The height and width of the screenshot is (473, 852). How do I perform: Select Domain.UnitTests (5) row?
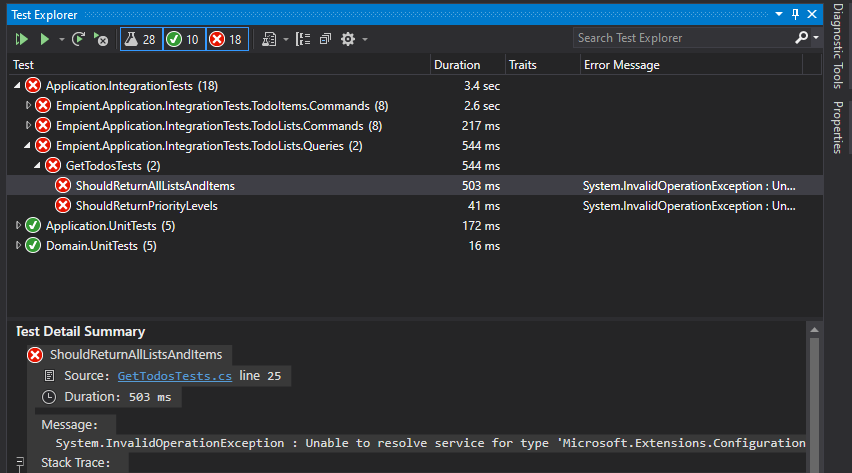coord(415,246)
